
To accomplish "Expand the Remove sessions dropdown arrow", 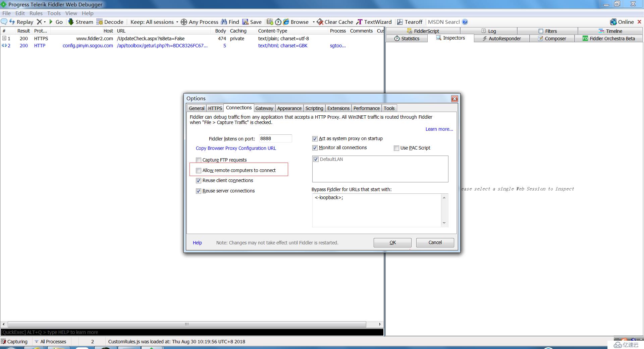I will tap(45, 22).
